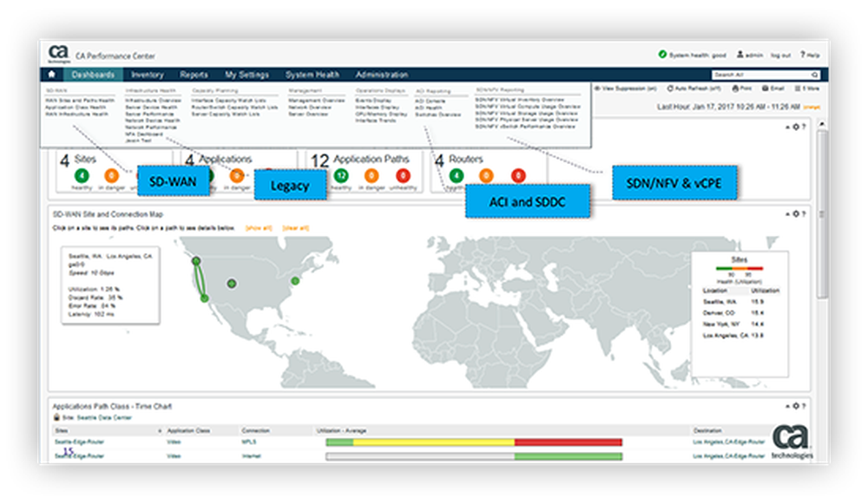Select Application Class Health menu entry
Image resolution: width=868 pixels, height=504 pixels.
click(x=76, y=108)
